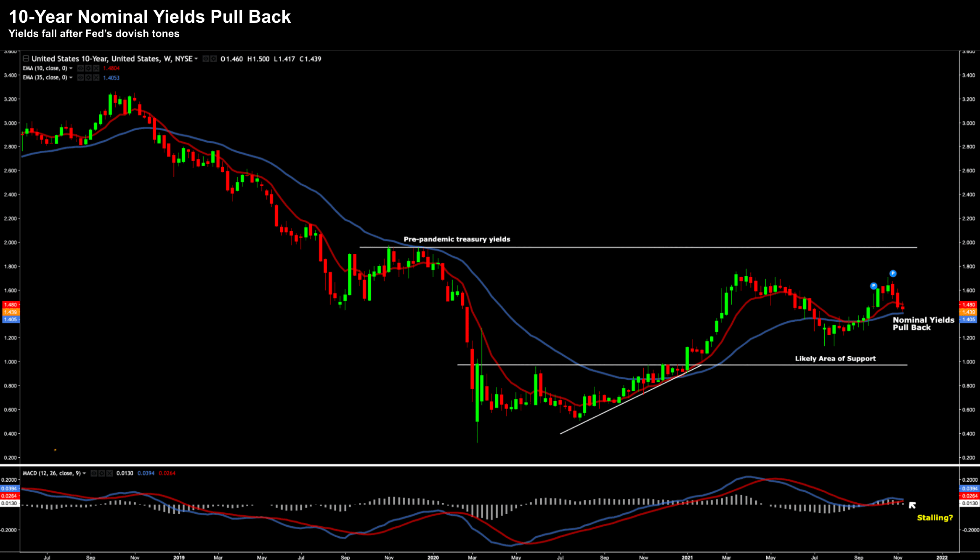The height and width of the screenshot is (560, 980).
Task: Click the upper blue P marker above candles
Action: point(893,273)
